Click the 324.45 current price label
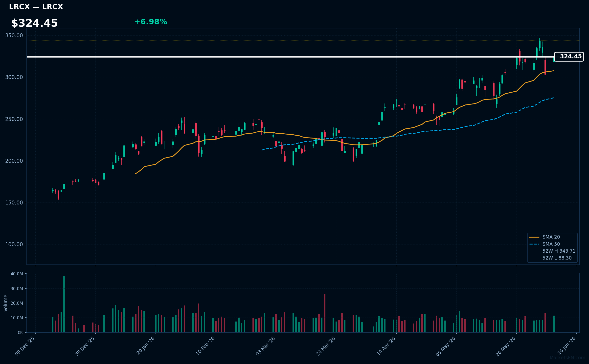The image size is (589, 364). [569, 57]
